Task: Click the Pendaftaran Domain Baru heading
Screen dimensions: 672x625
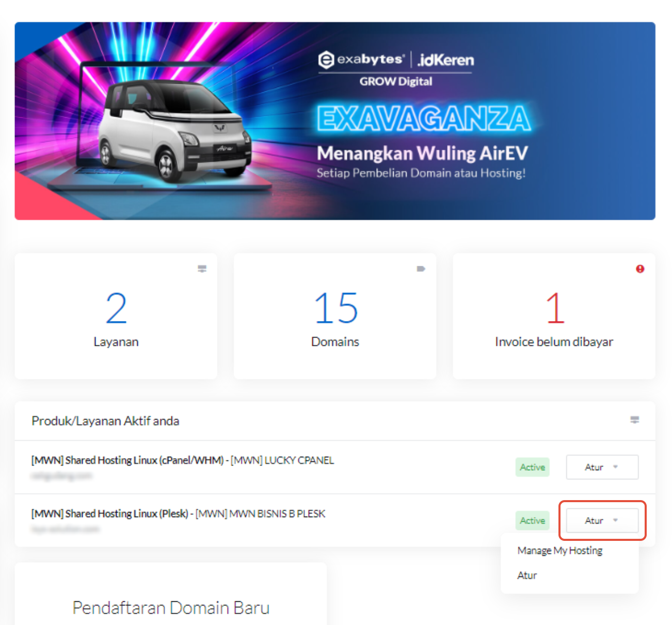Action: [x=171, y=608]
